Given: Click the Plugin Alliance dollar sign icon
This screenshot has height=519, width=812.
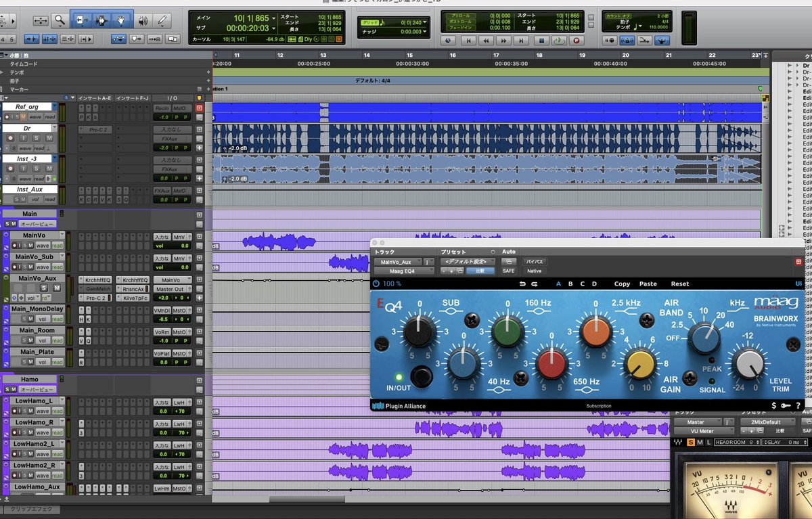Looking at the screenshot, I should point(774,406).
